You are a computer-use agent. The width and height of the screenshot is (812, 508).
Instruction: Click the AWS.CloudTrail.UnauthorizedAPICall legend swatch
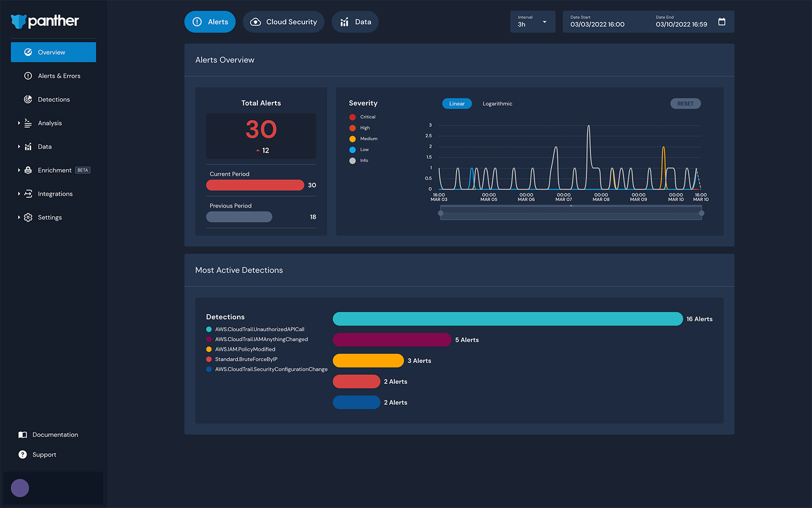coord(209,329)
